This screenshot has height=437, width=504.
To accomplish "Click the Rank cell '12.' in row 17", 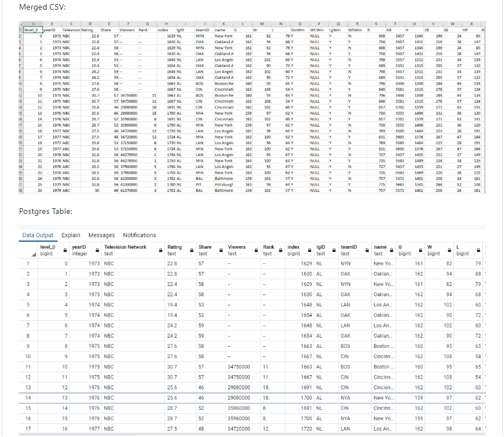I will point(272,428).
